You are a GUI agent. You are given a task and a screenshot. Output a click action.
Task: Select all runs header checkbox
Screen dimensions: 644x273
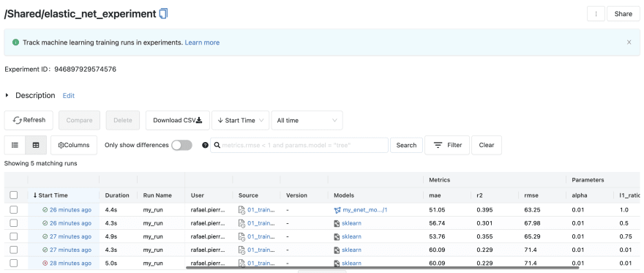(x=14, y=195)
